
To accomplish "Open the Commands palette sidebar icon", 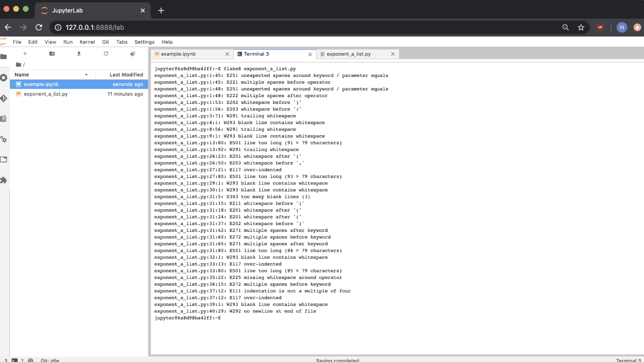I will (x=4, y=119).
